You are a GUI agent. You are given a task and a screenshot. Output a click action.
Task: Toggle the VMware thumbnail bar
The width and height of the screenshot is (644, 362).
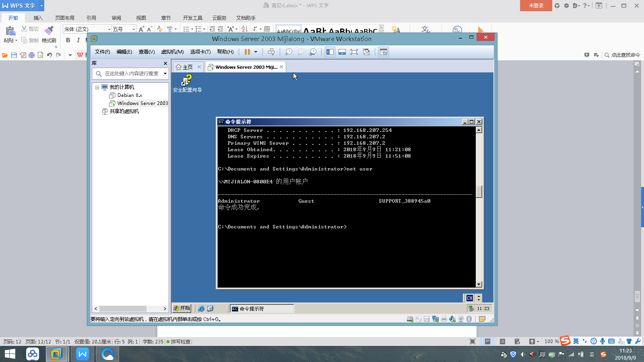click(342, 52)
